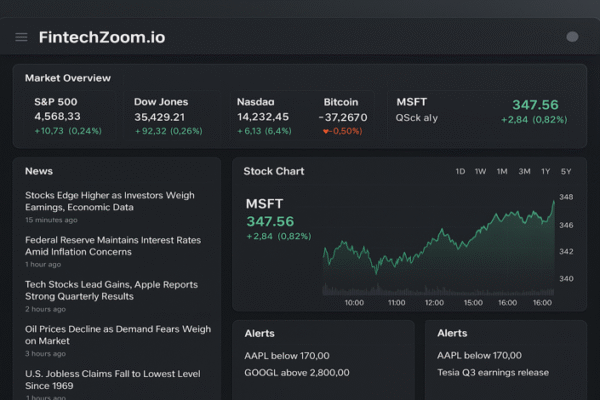The height and width of the screenshot is (400, 600).
Task: Read Stocks Edge Higher news headline
Action: tap(110, 201)
